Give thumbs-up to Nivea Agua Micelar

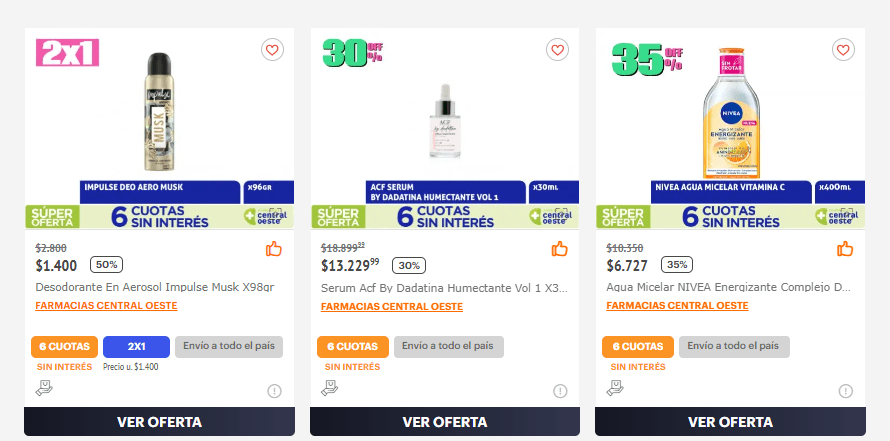click(845, 249)
